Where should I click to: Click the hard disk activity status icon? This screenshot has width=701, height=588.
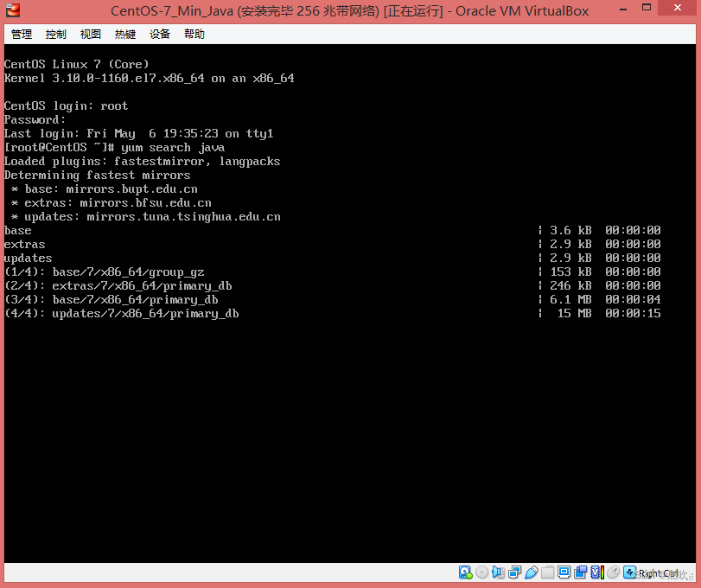[x=465, y=572]
